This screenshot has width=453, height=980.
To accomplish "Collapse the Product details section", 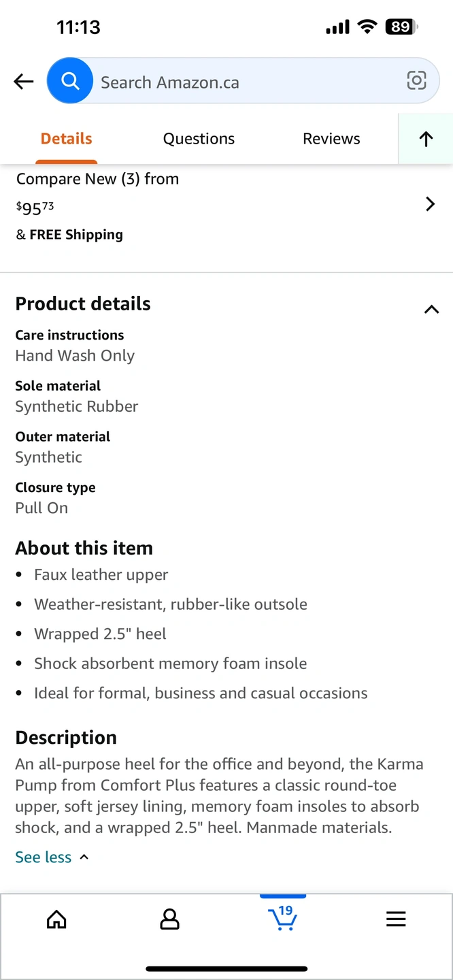I will coord(431,310).
